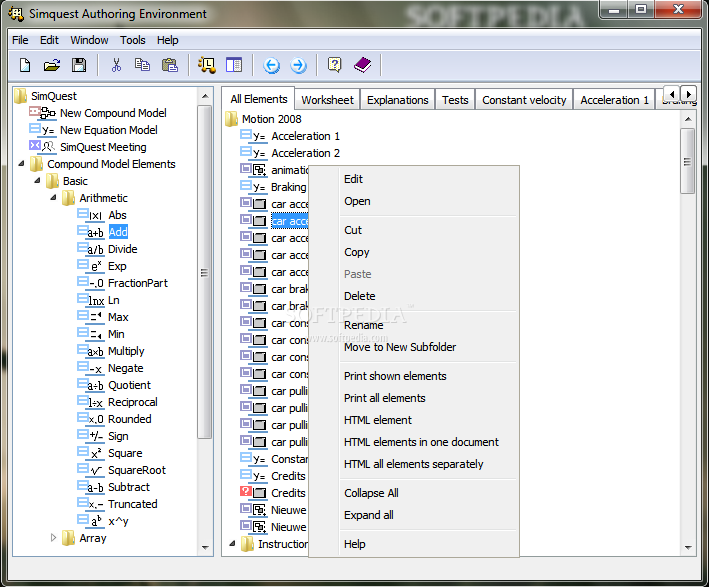The image size is (709, 587).
Task: Click the New document toolbar icon
Action: click(25, 65)
